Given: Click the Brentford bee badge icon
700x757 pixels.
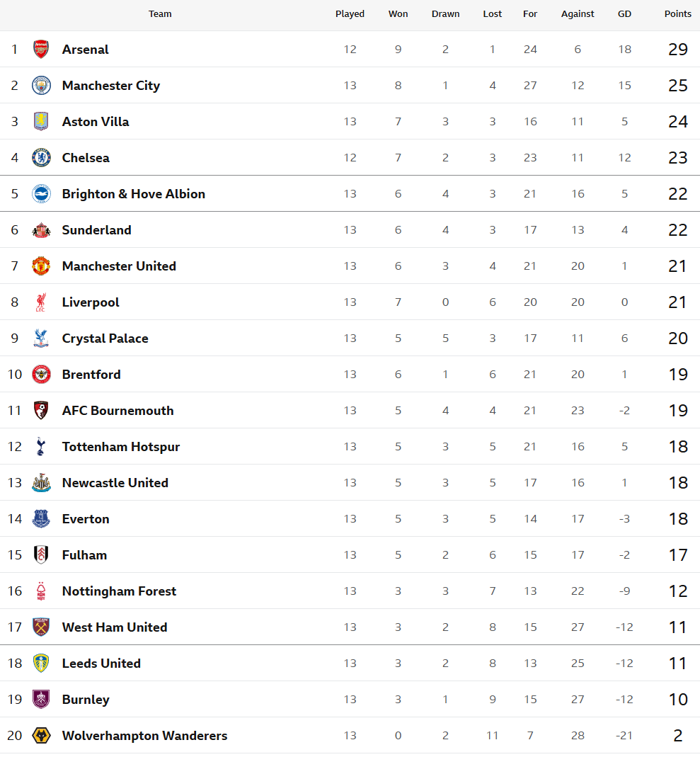Looking at the screenshot, I should (x=41, y=375).
